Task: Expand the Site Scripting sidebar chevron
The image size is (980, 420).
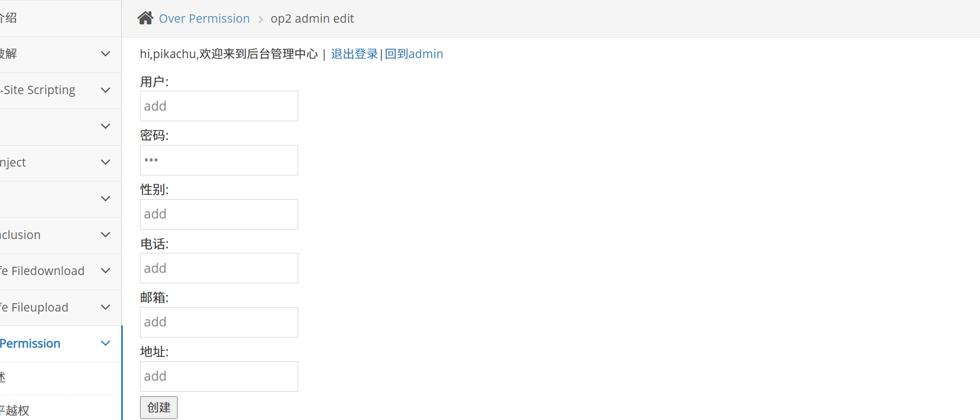Action: (x=106, y=90)
